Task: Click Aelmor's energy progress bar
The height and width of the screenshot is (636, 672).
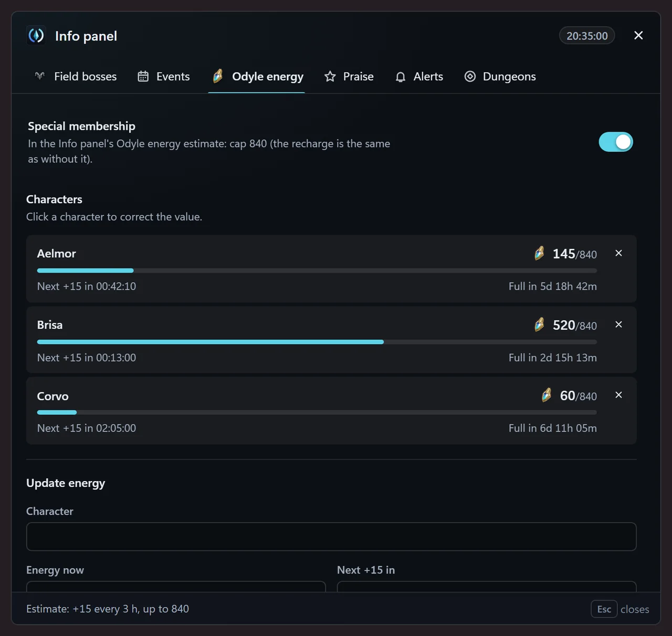Action: [x=317, y=270]
